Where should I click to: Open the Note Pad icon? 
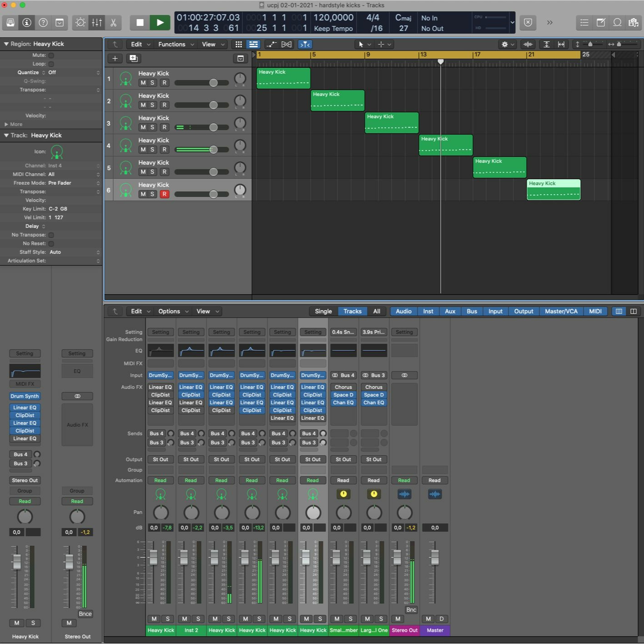[601, 23]
